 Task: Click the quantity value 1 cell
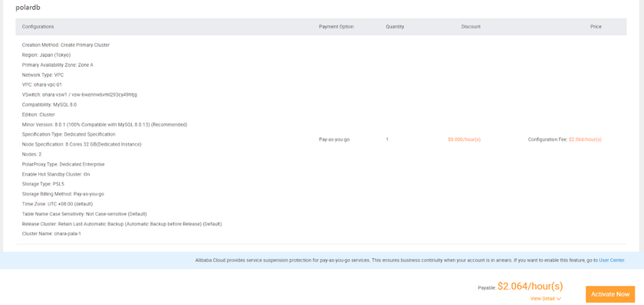387,139
